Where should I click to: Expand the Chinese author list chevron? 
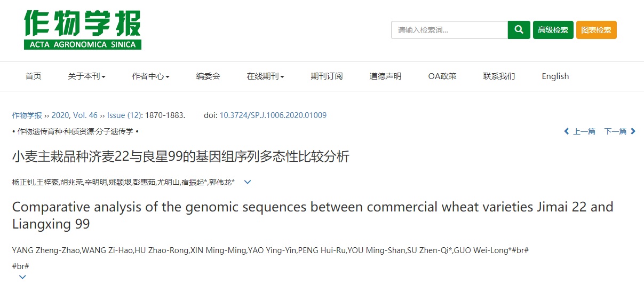(x=248, y=182)
